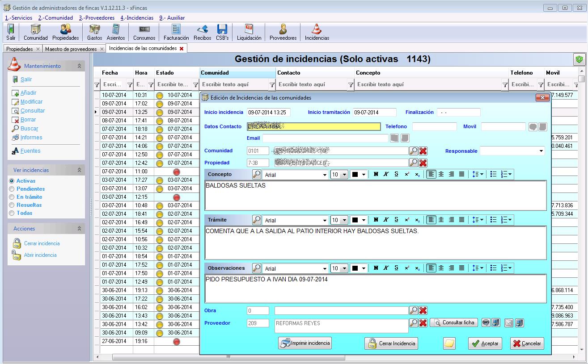
Task: Collapse the Mantenimiento panel
Action: pos(79,66)
